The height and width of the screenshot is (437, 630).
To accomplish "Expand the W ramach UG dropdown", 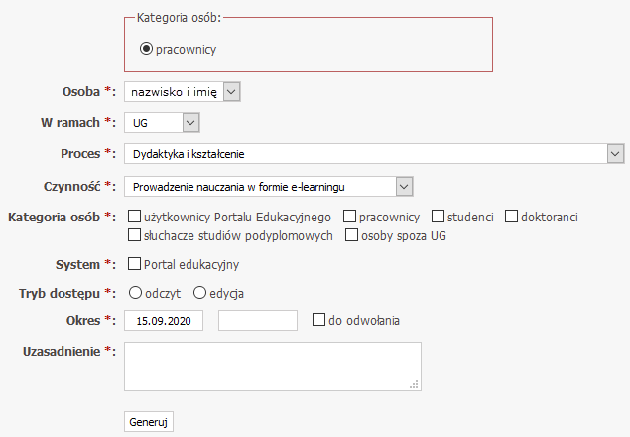I will click(162, 123).
